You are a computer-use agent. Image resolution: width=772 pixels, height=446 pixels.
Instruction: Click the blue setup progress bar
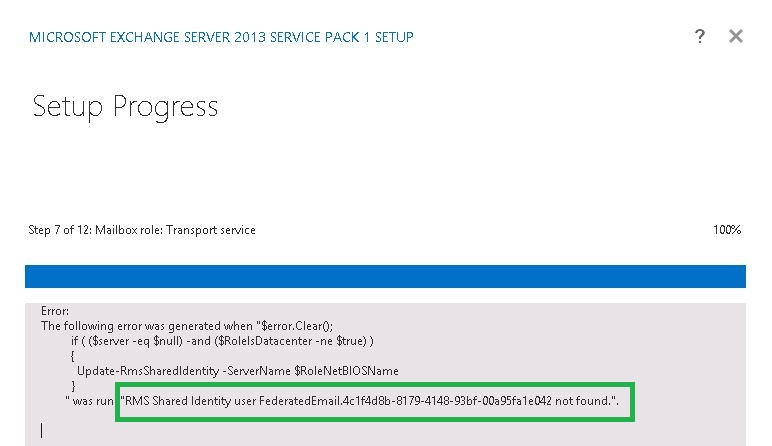385,276
